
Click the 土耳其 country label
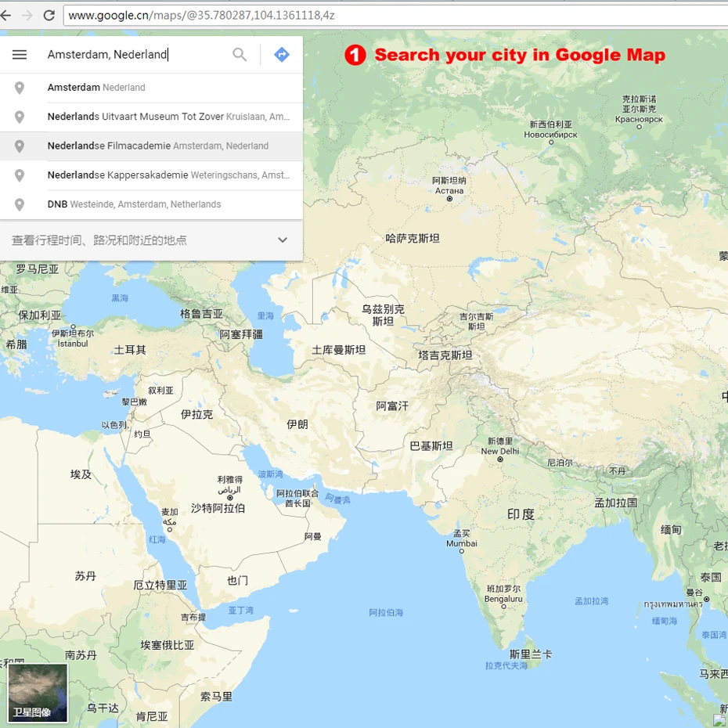[x=130, y=350]
